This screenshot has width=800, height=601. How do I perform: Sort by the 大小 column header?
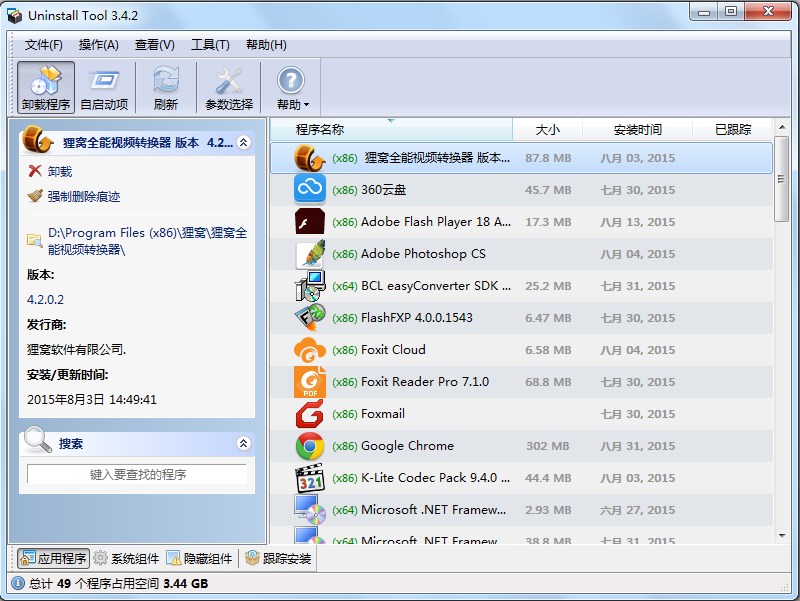click(547, 130)
